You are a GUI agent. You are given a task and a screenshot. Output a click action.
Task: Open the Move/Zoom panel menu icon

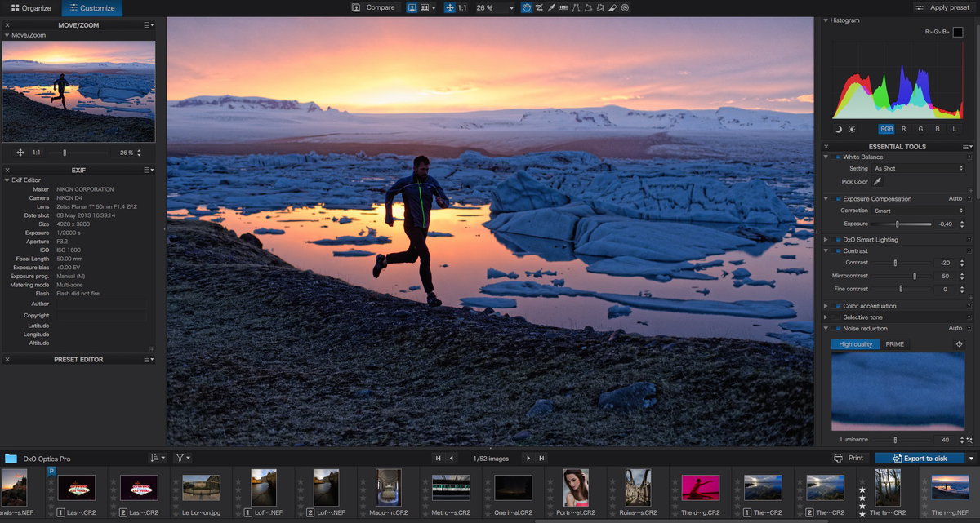[148, 25]
